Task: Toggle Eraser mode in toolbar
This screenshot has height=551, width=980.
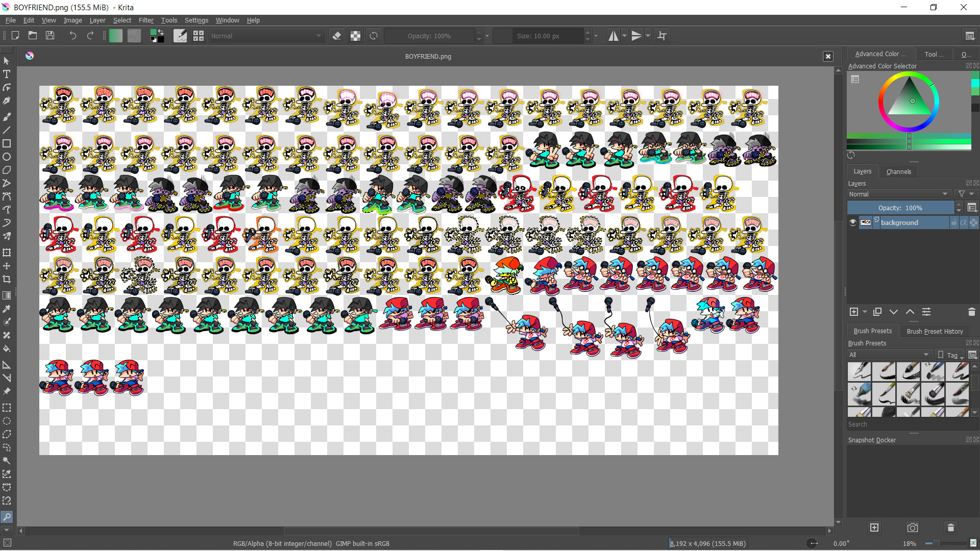Action: pyautogui.click(x=337, y=36)
